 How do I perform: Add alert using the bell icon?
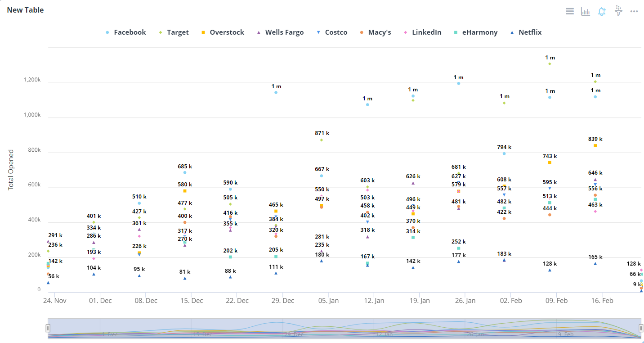602,11
